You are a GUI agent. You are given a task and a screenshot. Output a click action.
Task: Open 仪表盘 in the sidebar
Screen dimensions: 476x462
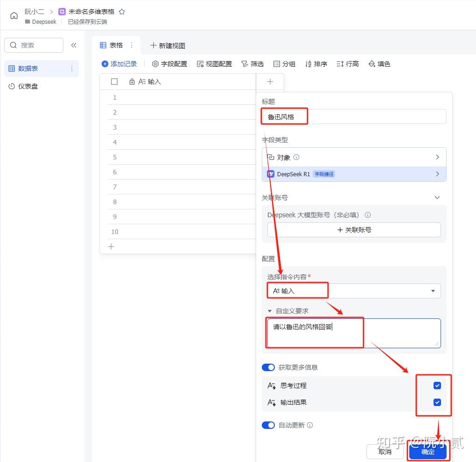42,86
